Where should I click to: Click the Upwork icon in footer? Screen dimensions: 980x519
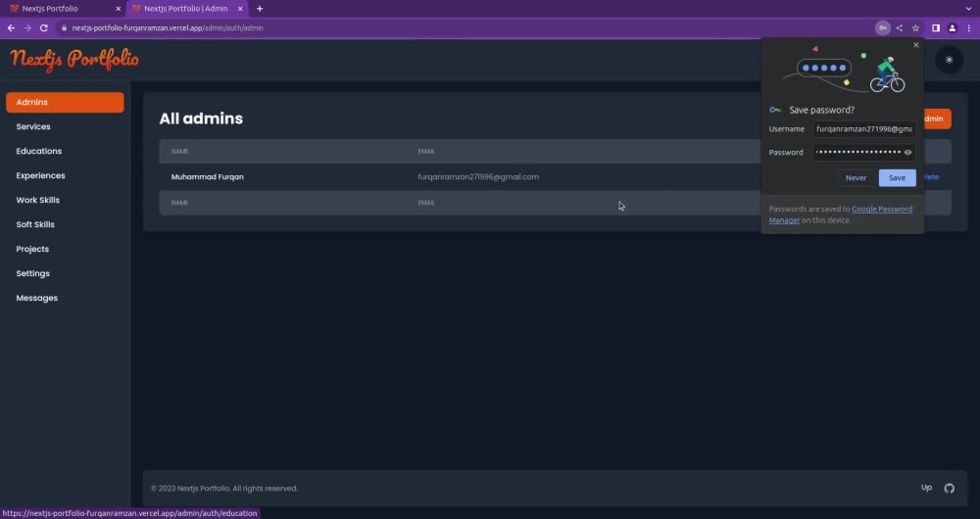926,489
